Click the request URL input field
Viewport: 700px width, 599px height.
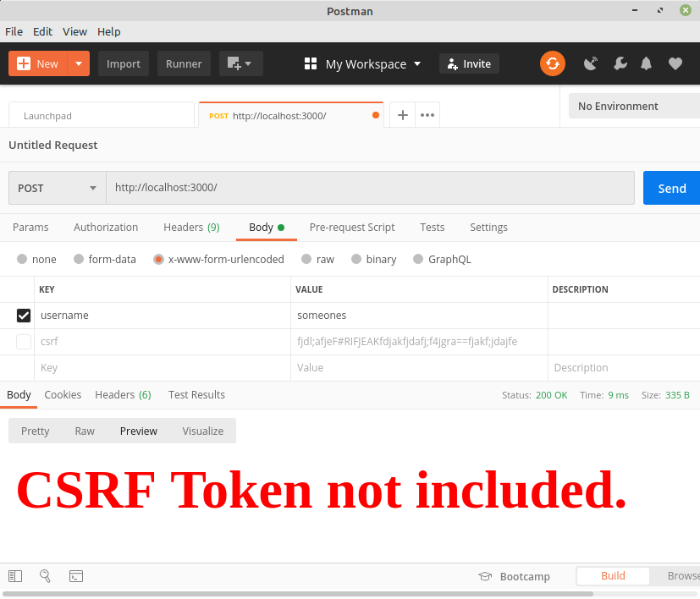point(370,188)
